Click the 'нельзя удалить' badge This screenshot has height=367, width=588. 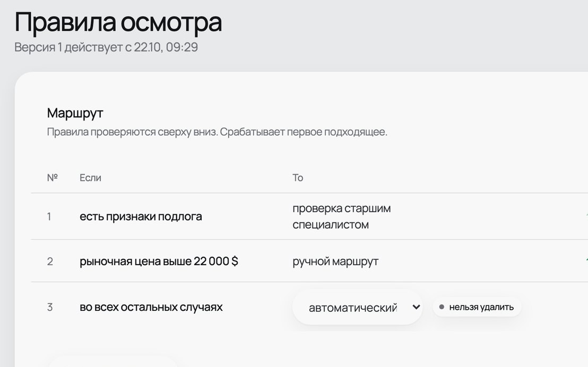click(x=477, y=307)
